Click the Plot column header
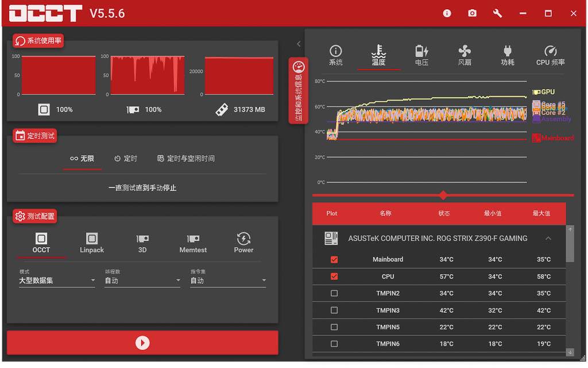The image size is (588, 368). 332,213
